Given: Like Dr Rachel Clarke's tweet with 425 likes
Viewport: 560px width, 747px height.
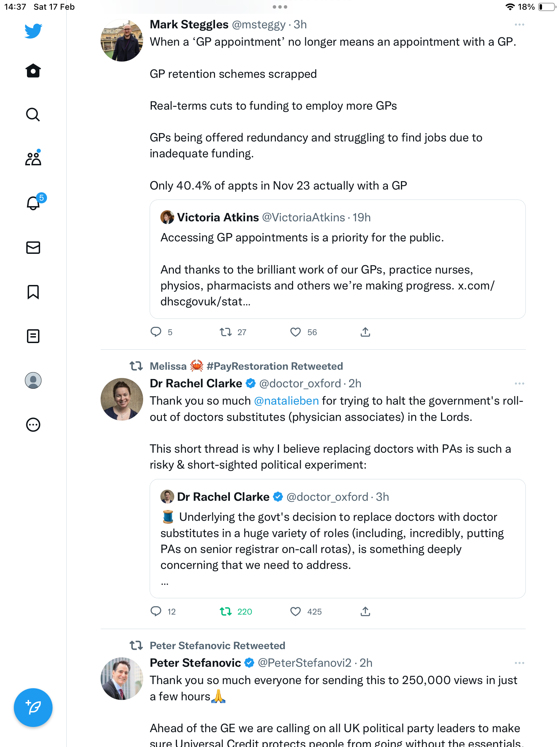Looking at the screenshot, I should 296,612.
